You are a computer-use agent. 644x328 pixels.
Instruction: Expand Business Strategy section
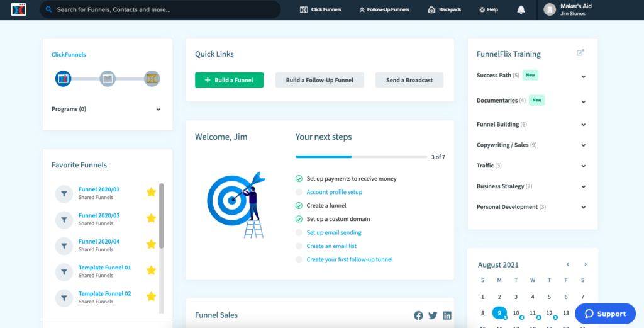click(x=583, y=186)
